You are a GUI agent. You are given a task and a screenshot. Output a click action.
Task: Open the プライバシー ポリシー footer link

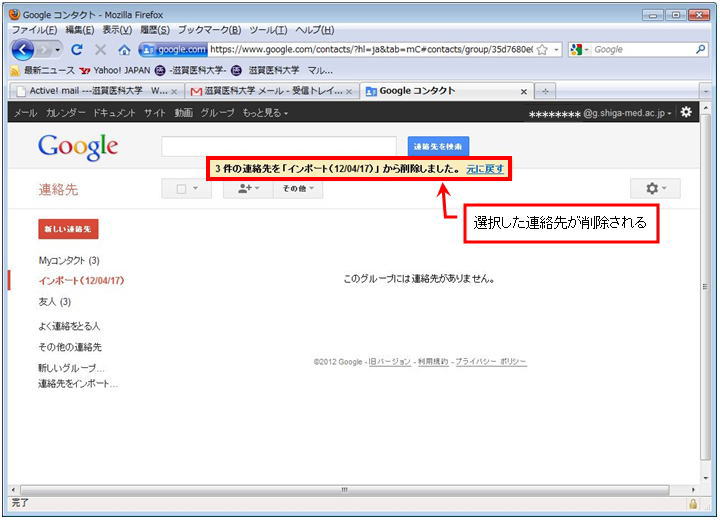(x=491, y=362)
